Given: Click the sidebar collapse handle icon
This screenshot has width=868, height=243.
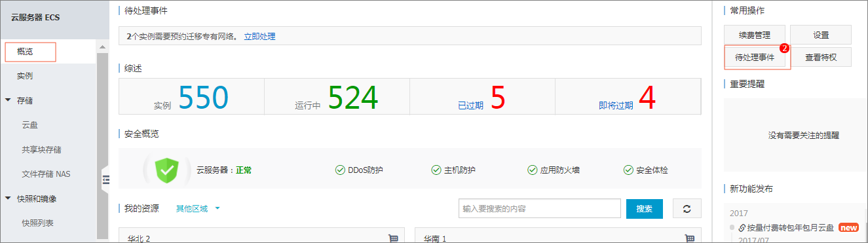Looking at the screenshot, I should click(x=105, y=180).
